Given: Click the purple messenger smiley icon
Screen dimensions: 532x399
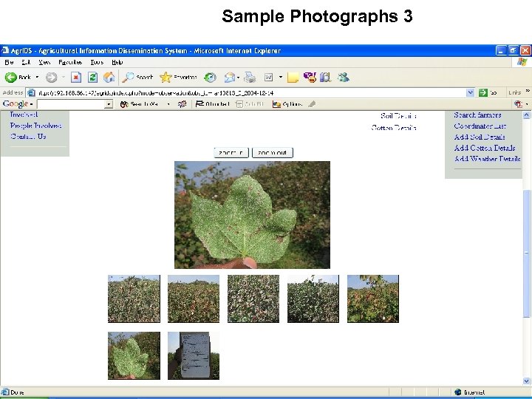Looking at the screenshot, I should 310,78.
